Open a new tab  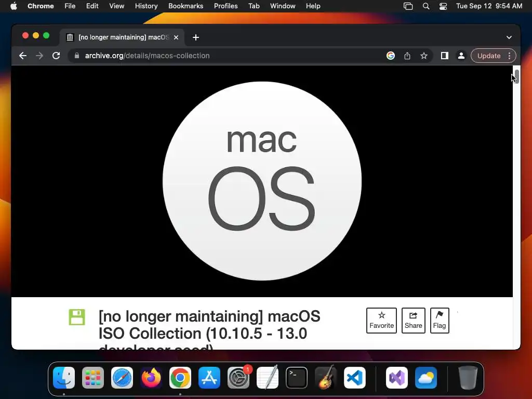coord(196,37)
